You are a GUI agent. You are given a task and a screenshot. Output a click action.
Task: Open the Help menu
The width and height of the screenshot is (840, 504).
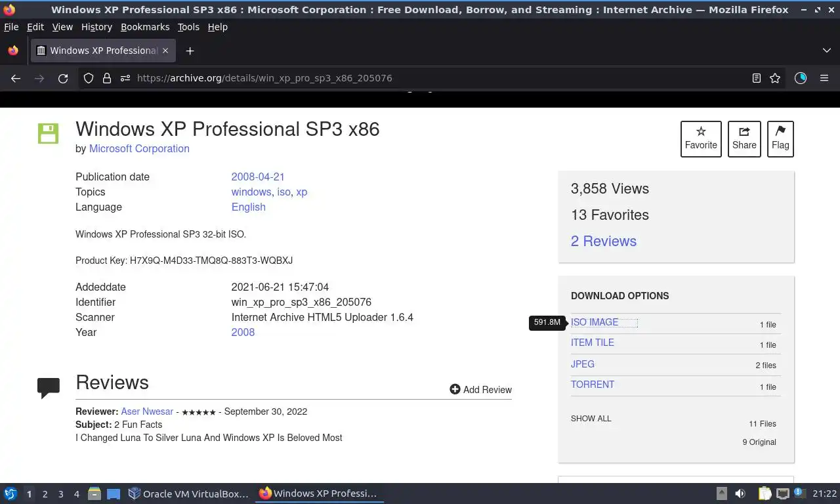point(218,27)
